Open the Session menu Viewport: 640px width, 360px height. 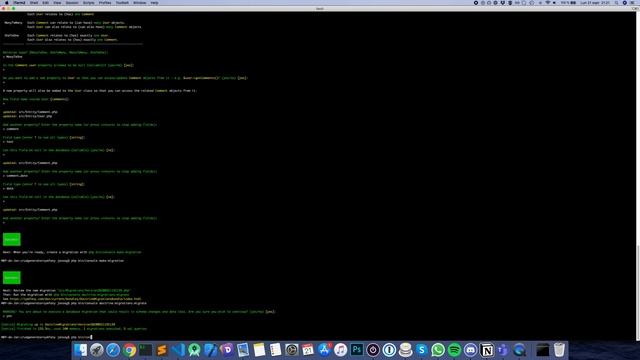[x=72, y=2]
